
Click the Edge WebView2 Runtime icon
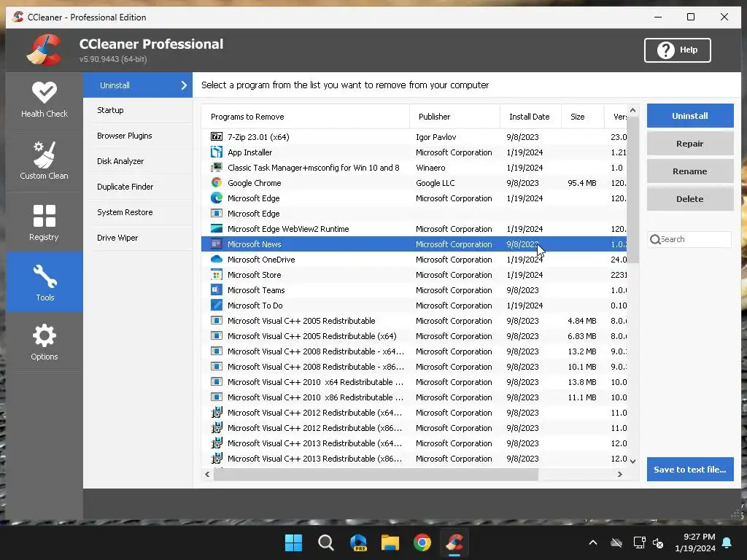click(x=216, y=228)
